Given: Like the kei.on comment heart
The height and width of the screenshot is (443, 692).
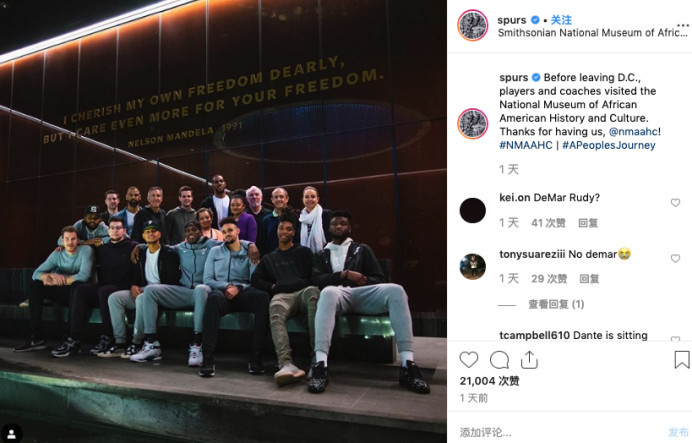Looking at the screenshot, I should (675, 203).
